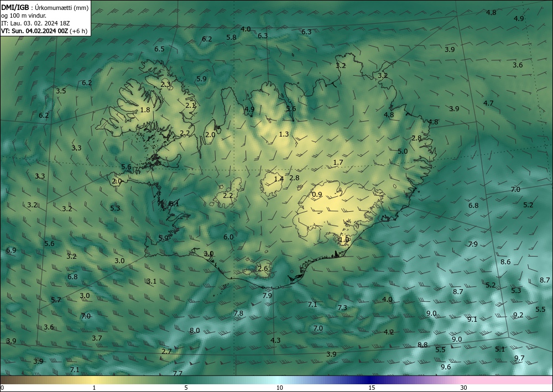The width and height of the screenshot is (553, 392).
Task: Click the "5.7" value in the southwest
Action: point(56,300)
